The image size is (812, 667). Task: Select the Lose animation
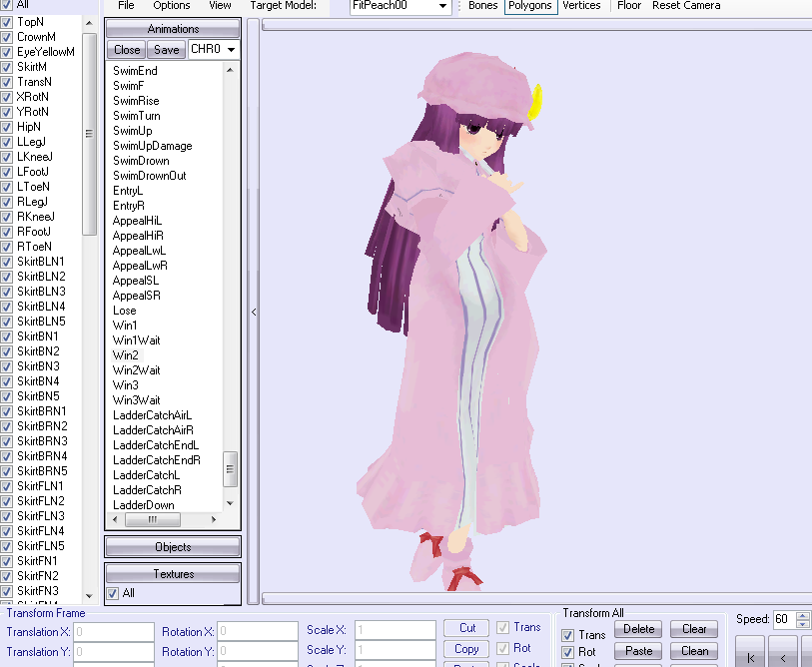point(125,311)
